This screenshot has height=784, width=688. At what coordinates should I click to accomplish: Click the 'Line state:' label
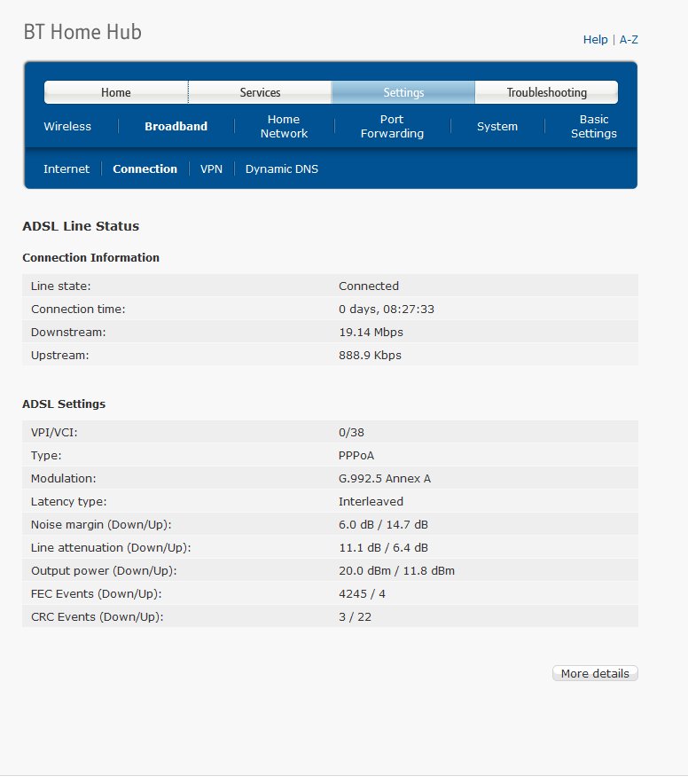60,286
